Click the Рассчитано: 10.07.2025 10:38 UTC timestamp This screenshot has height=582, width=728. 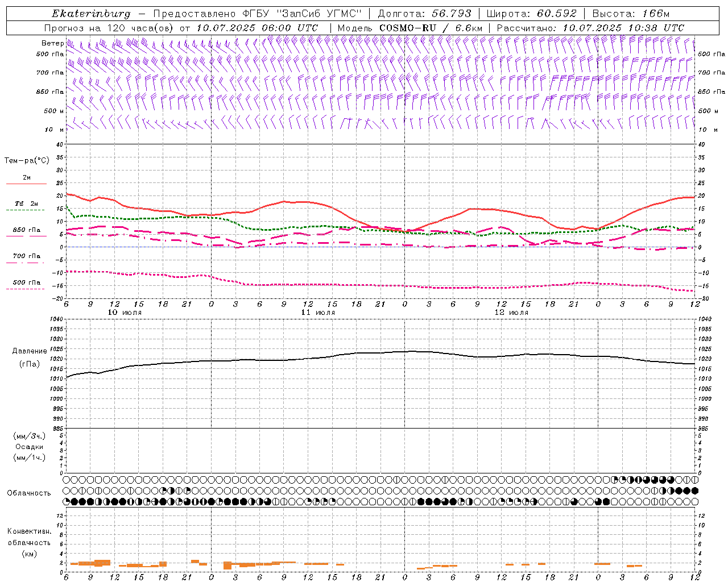pos(590,28)
